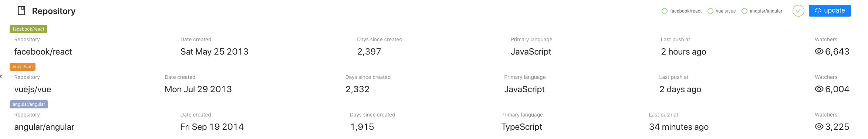Image resolution: width=868 pixels, height=139 pixels.
Task: Click the Sat May 25 2013 date
Action: (214, 52)
